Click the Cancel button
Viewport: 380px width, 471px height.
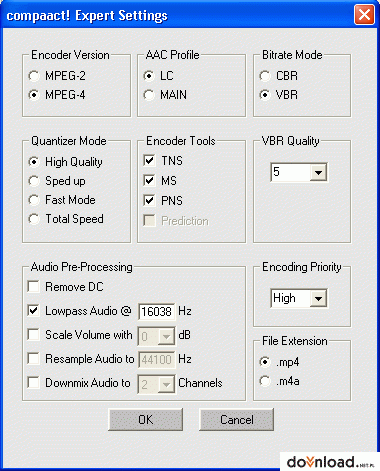(237, 420)
